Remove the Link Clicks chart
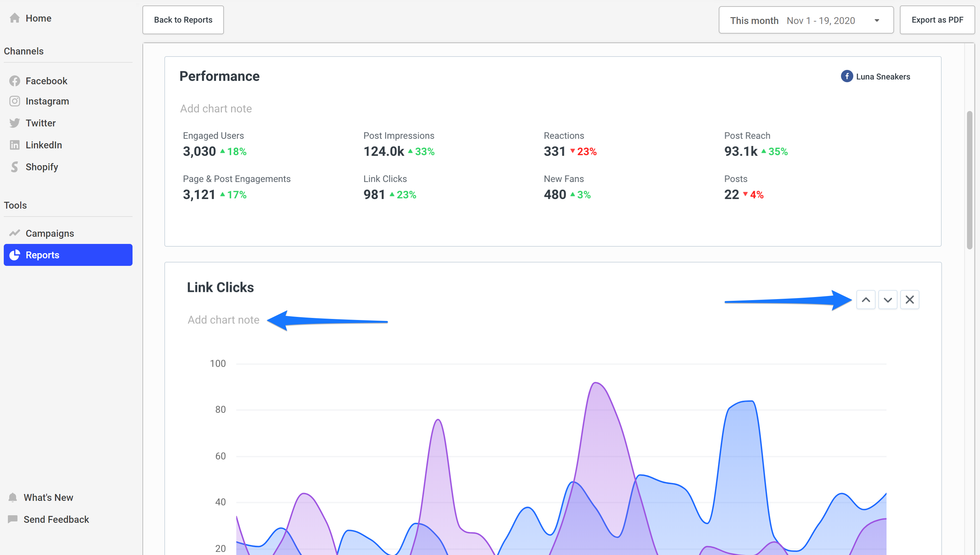The width and height of the screenshot is (980, 555). tap(909, 300)
